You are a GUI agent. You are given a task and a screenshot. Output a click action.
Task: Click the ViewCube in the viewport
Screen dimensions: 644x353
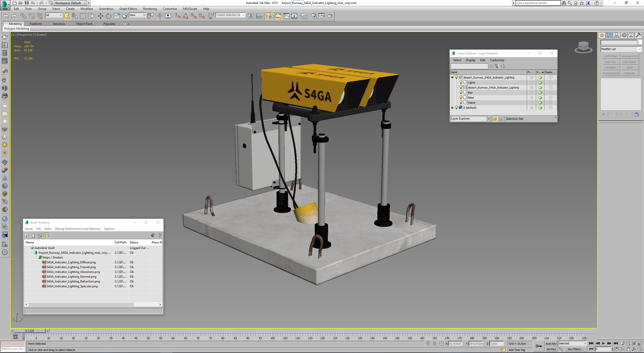583,47
